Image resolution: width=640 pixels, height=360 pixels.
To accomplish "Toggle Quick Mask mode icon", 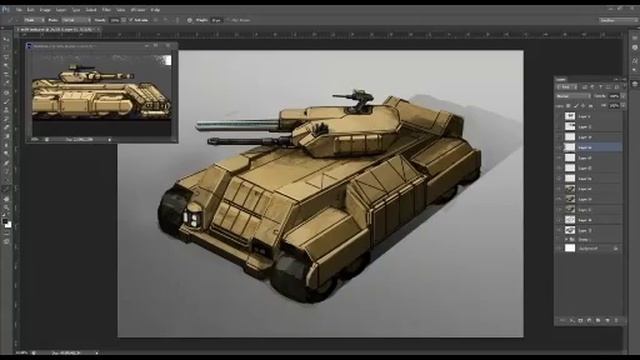I will 6,234.
